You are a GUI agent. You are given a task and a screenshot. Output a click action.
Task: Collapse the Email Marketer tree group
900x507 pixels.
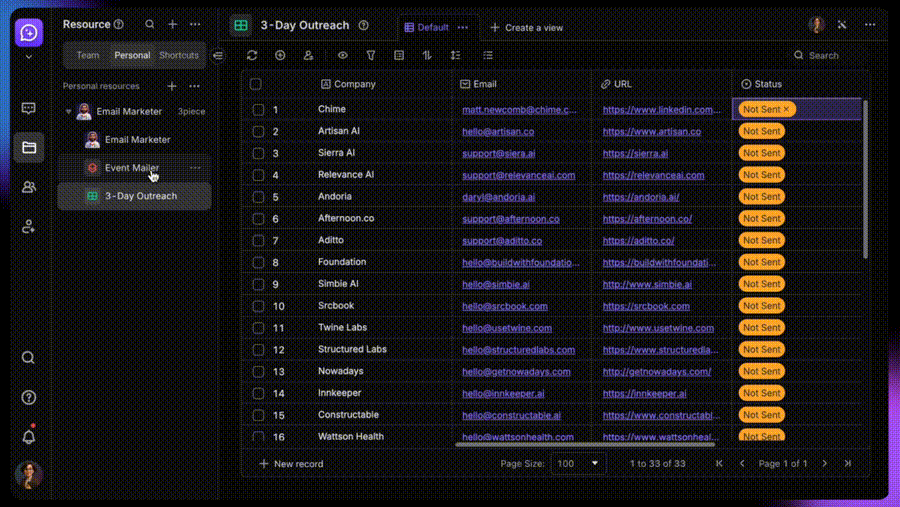68,111
